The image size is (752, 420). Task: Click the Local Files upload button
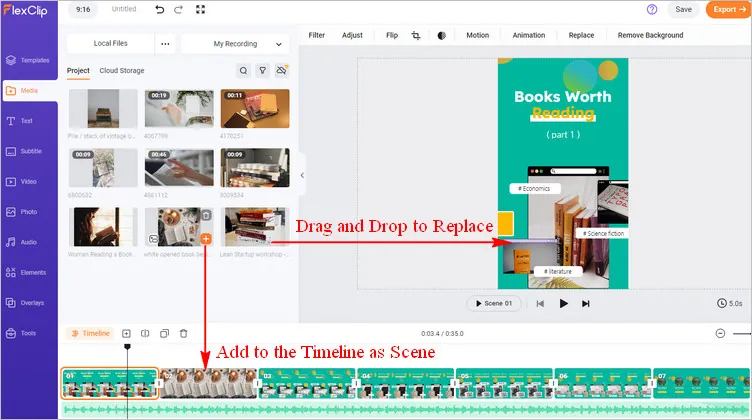[110, 44]
